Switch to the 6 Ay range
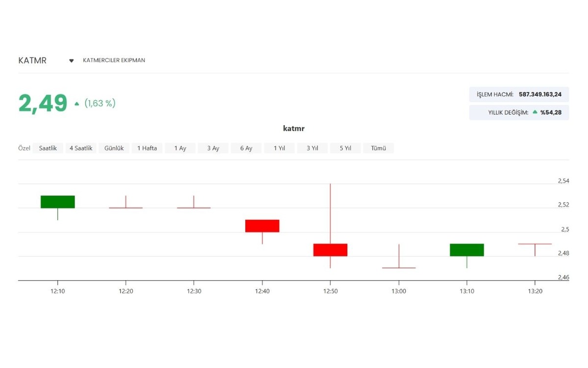Viewport: 588px width, 368px height. (x=246, y=148)
